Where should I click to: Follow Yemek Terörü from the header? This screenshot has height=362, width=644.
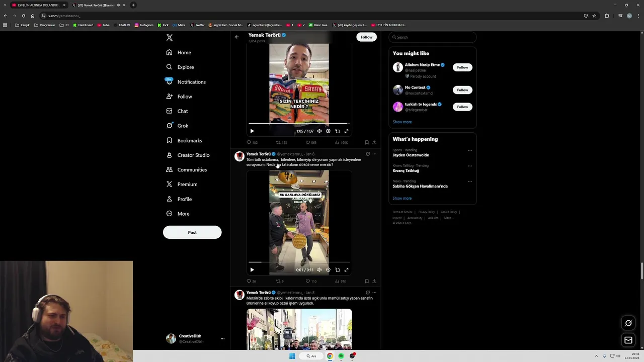coord(367,37)
